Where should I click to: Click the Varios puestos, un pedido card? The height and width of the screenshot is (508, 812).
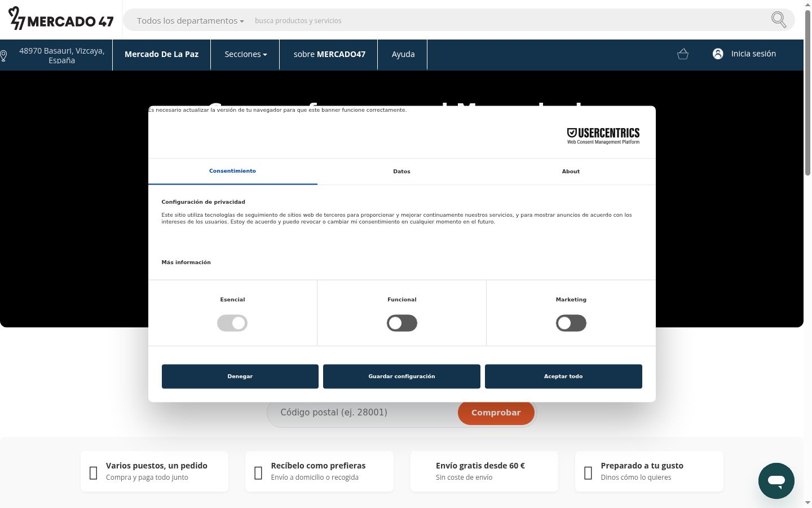[x=155, y=471]
